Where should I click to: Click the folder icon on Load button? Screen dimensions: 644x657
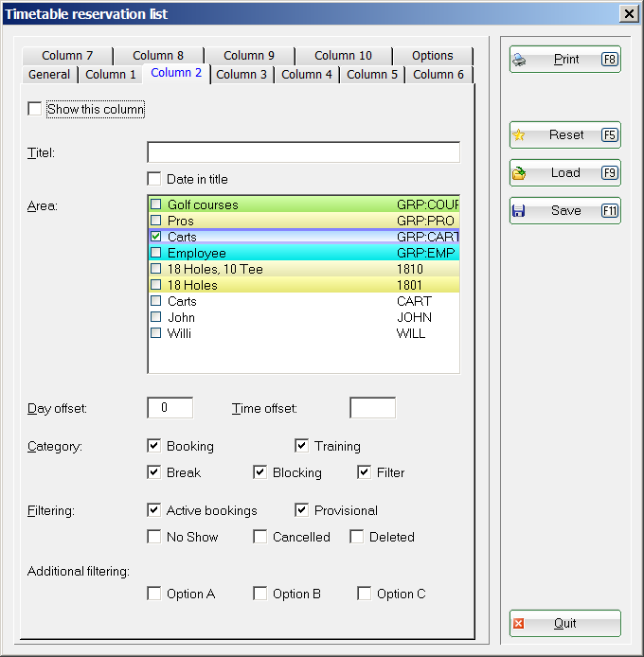click(x=519, y=173)
